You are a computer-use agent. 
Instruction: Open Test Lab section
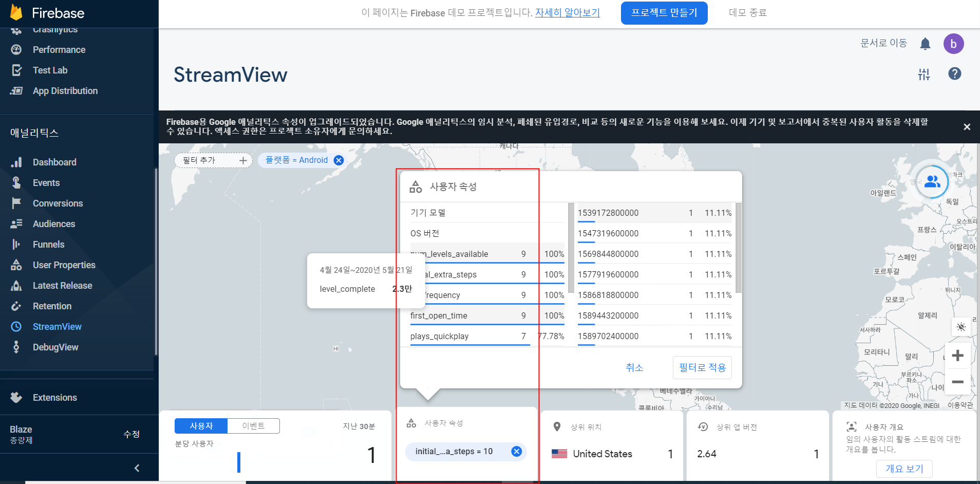(x=50, y=70)
